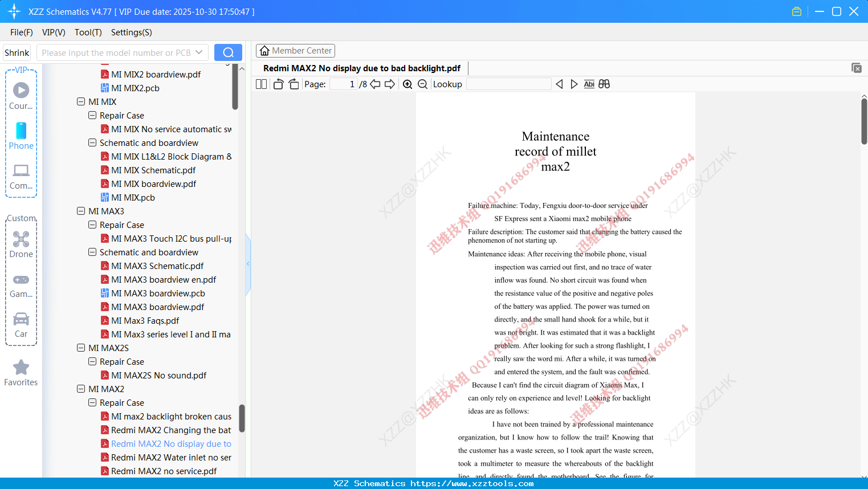The image size is (868, 489).
Task: Open the Game console category
Action: pos(21,286)
